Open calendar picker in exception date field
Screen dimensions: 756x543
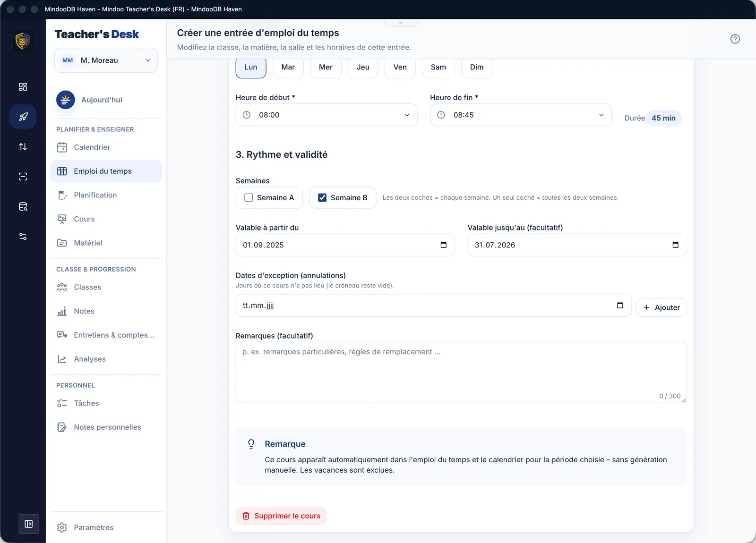point(620,305)
